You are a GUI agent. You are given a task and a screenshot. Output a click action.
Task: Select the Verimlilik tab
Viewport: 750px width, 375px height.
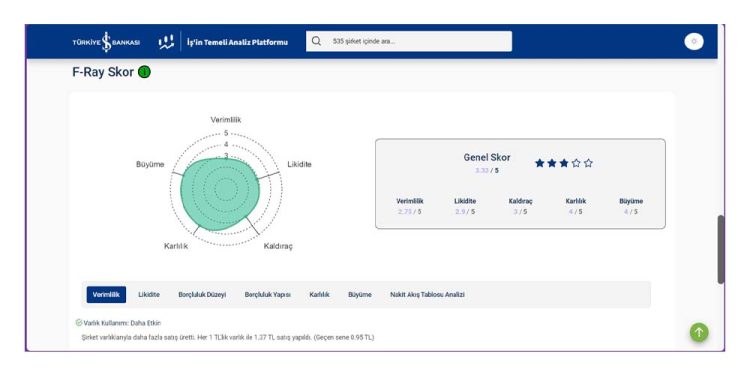click(106, 295)
